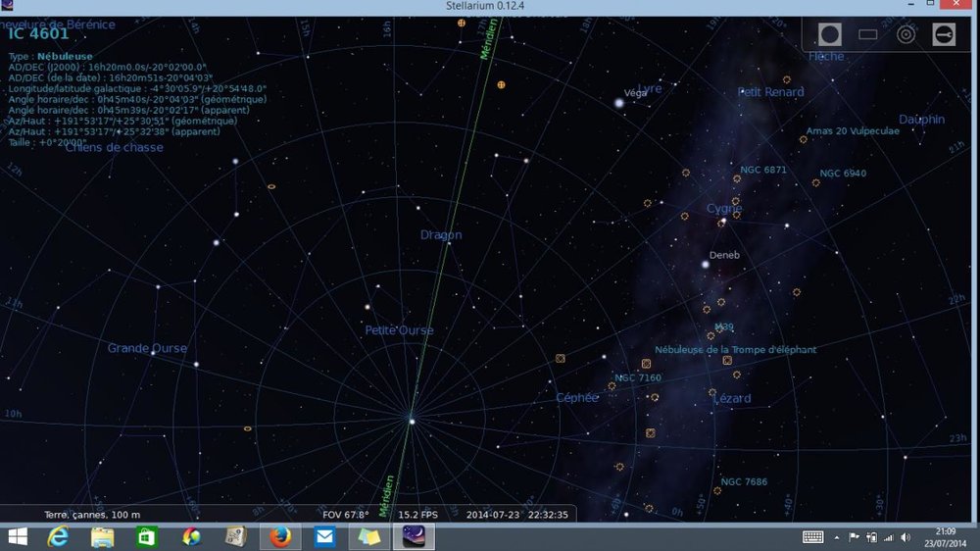Image resolution: width=980 pixels, height=551 pixels.
Task: Click the Chiens de chasse constellation label
Action: [115, 148]
